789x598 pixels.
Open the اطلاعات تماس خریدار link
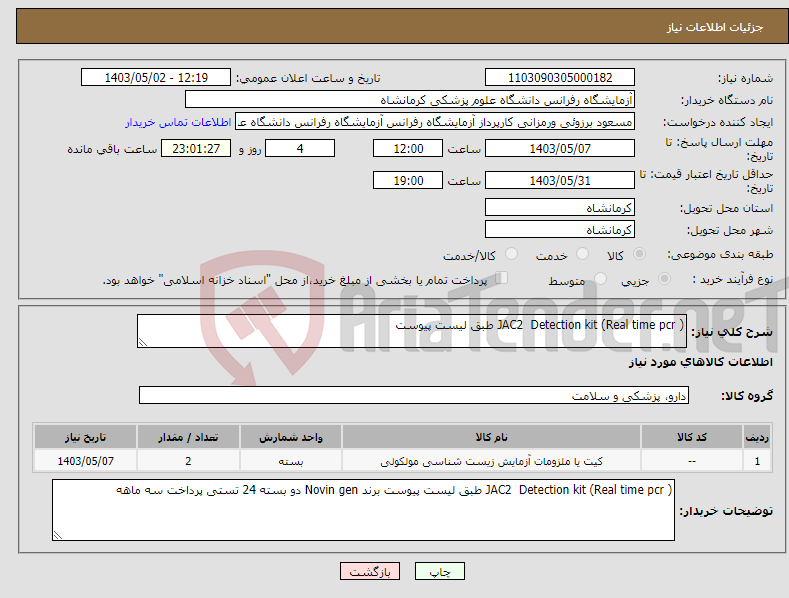pos(178,122)
